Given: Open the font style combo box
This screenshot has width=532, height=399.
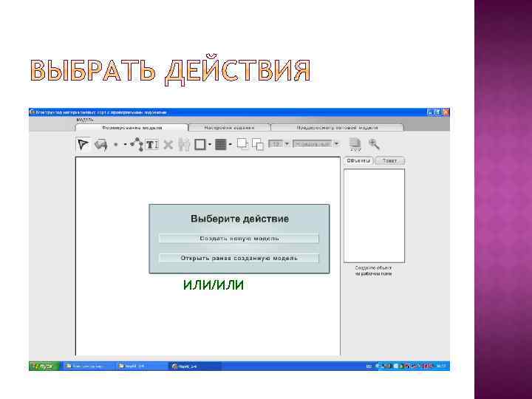Looking at the screenshot, I should 316,144.
